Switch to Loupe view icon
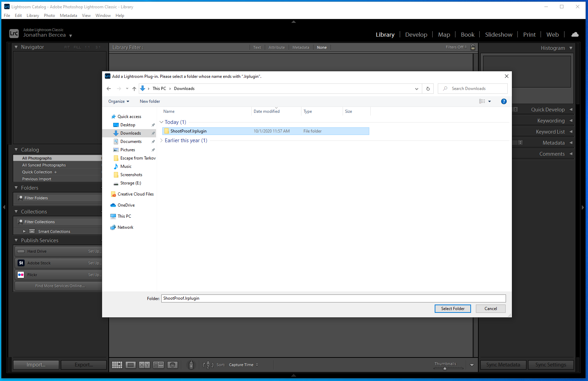This screenshot has width=588, height=381. [x=131, y=365]
